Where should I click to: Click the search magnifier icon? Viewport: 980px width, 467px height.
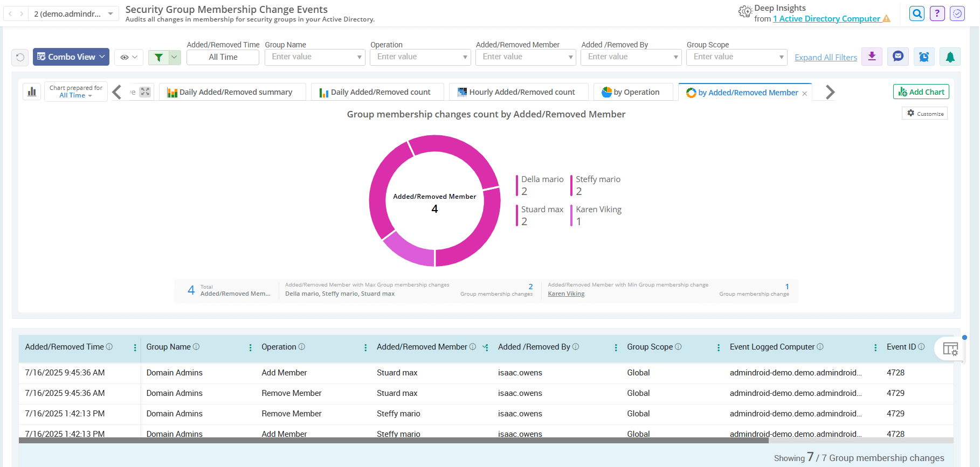point(916,13)
